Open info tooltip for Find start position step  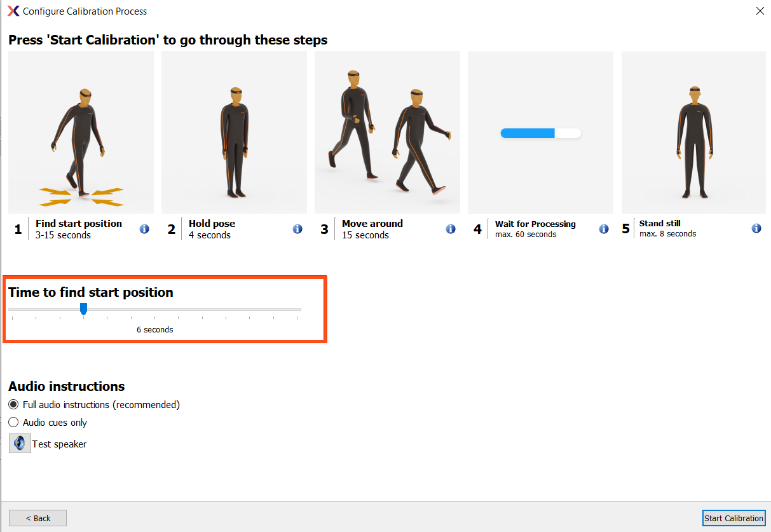[x=144, y=229]
